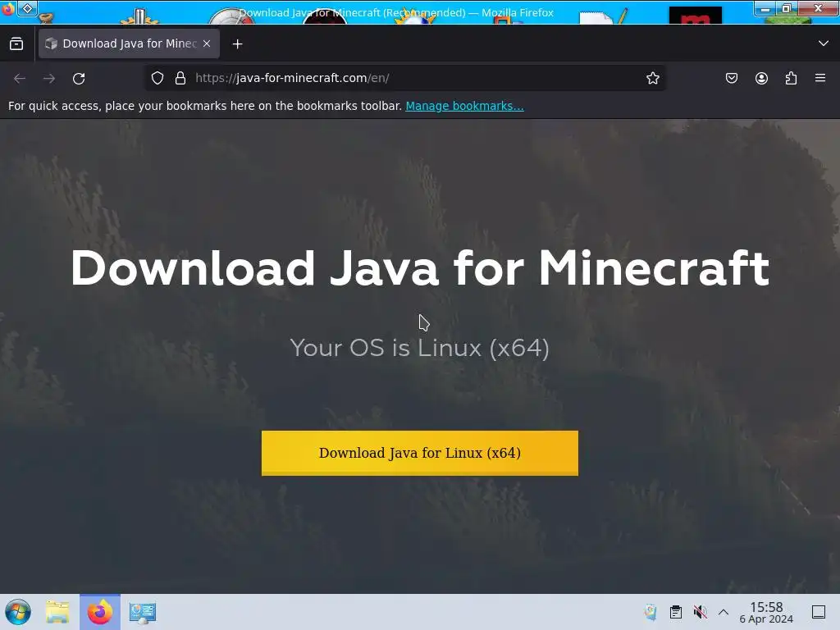Open tracking protection shield icon
This screenshot has width=840, height=630.
157,78
